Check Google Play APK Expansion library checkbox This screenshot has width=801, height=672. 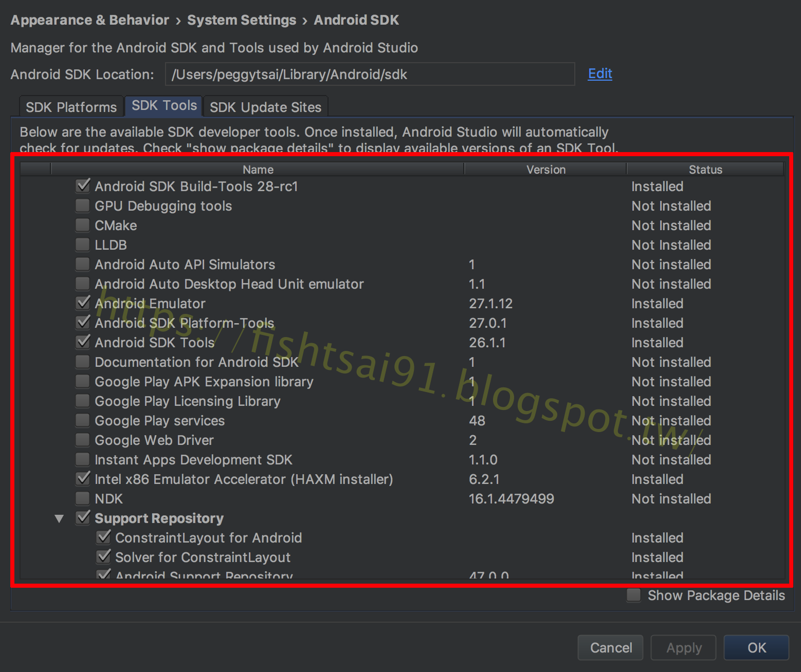(82, 381)
